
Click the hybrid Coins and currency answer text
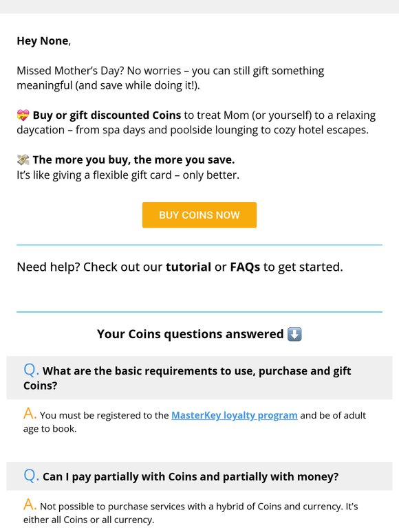click(x=191, y=512)
